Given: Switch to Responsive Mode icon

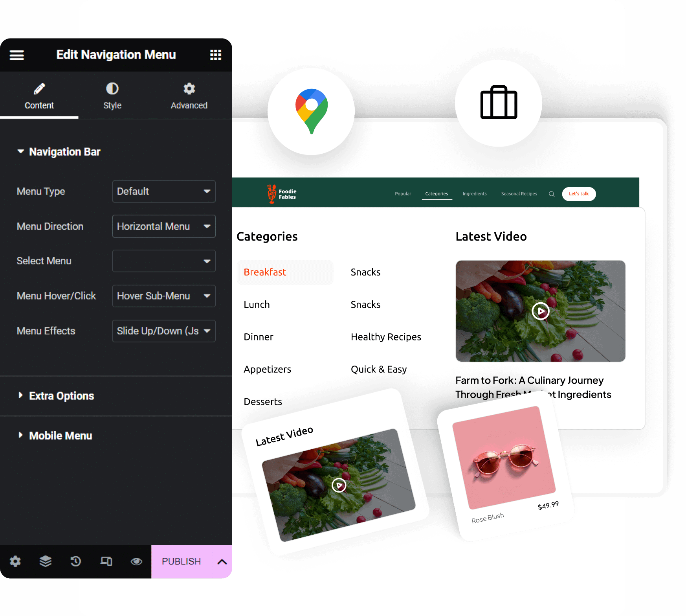Looking at the screenshot, I should click(106, 561).
